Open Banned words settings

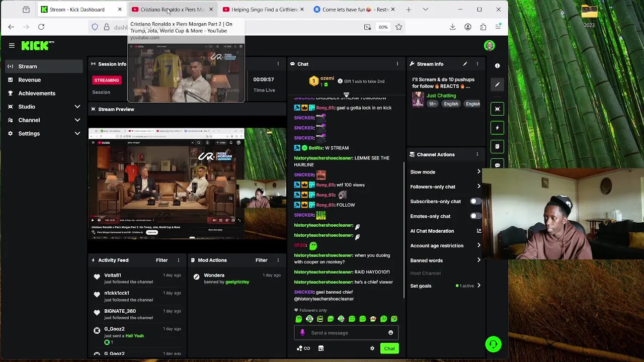tap(445, 260)
